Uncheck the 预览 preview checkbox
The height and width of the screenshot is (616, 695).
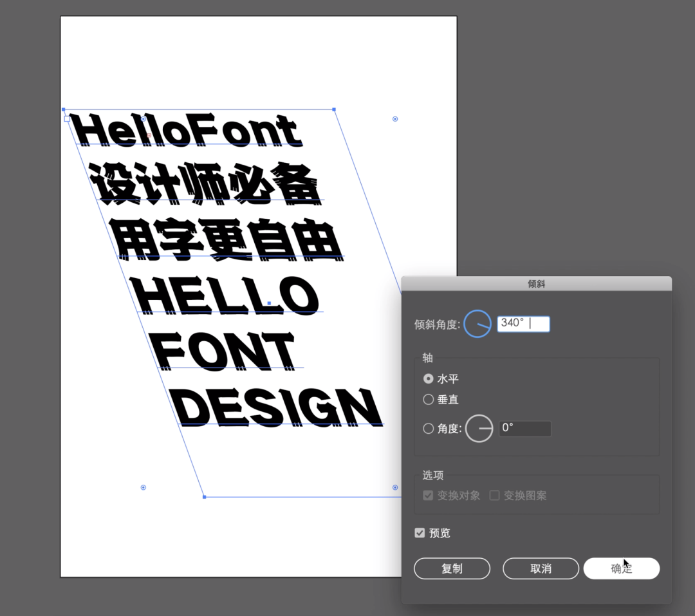point(420,533)
